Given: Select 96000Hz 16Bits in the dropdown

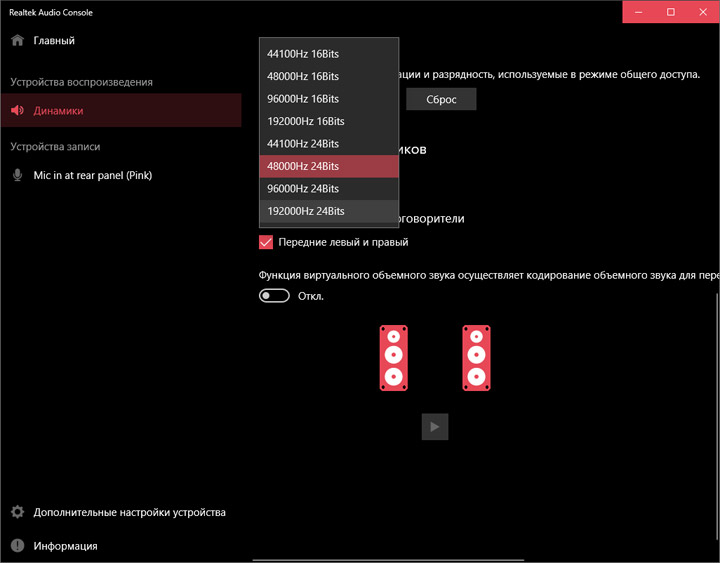Looking at the screenshot, I should click(329, 99).
